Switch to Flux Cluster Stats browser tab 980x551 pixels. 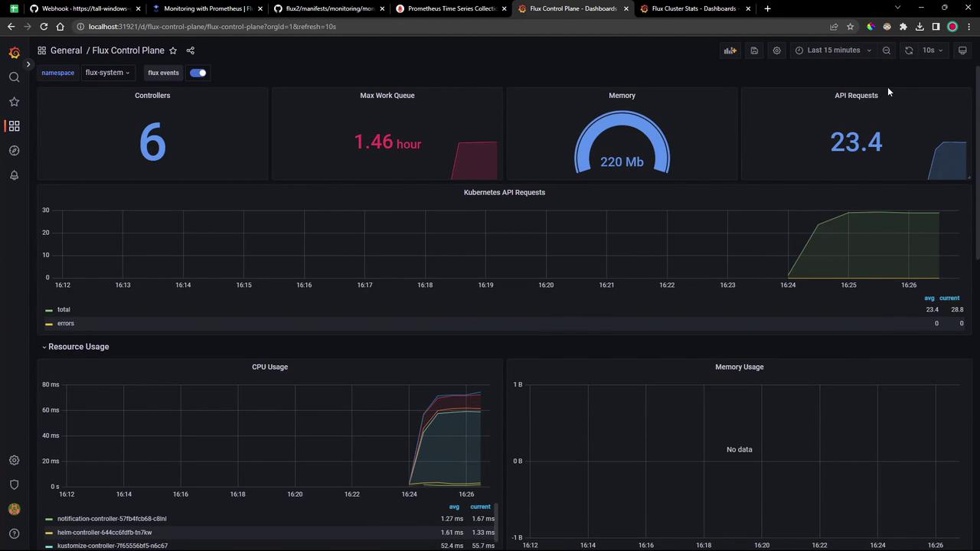point(693,8)
